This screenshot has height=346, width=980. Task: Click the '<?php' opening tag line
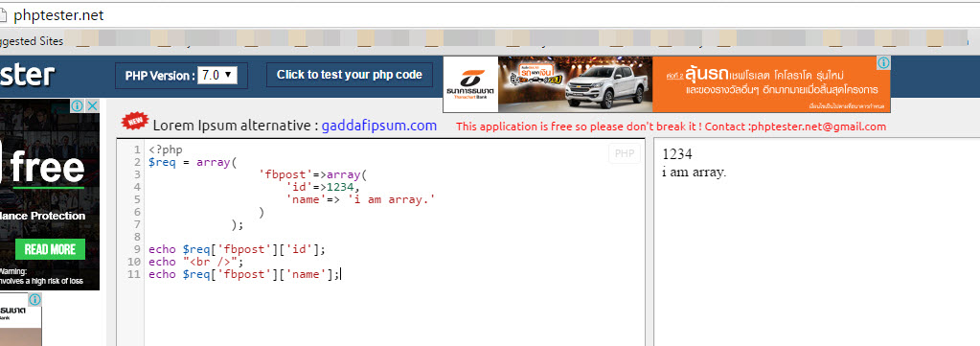click(x=166, y=150)
